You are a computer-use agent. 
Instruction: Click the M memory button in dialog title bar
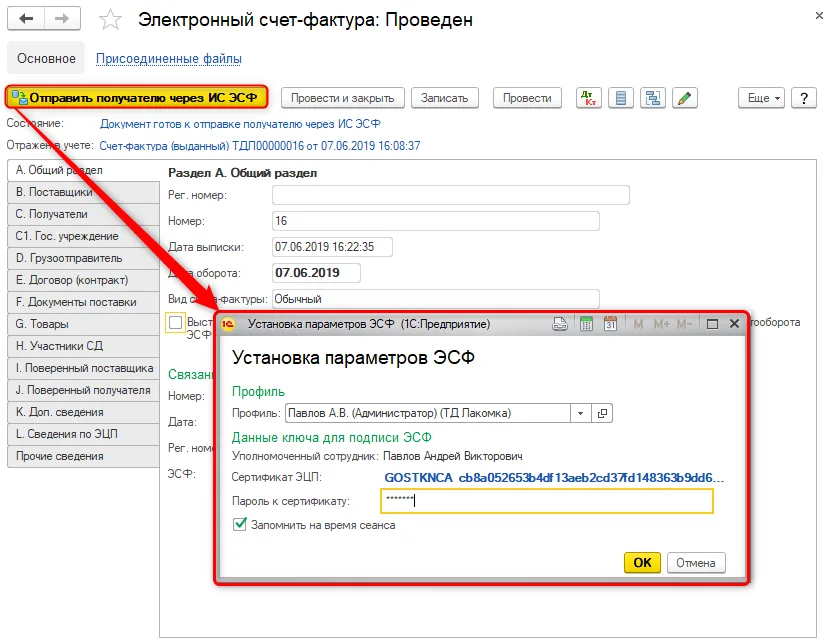[638, 324]
